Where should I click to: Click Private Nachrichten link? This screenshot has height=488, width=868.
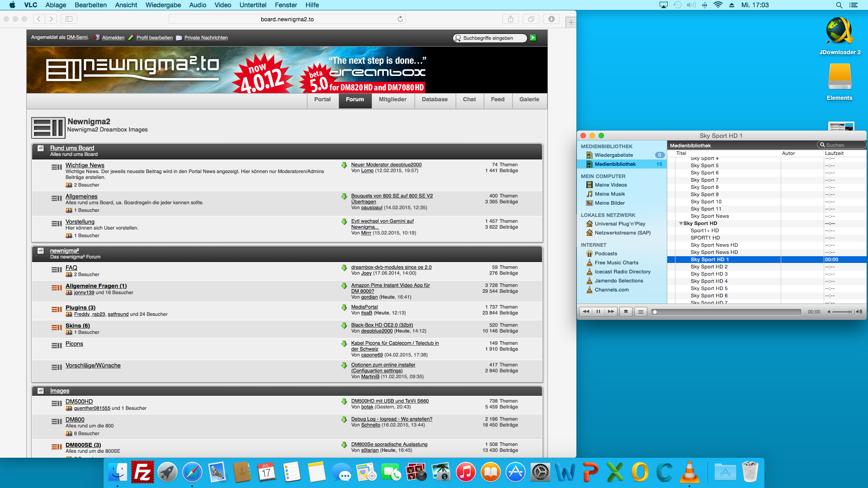[206, 38]
